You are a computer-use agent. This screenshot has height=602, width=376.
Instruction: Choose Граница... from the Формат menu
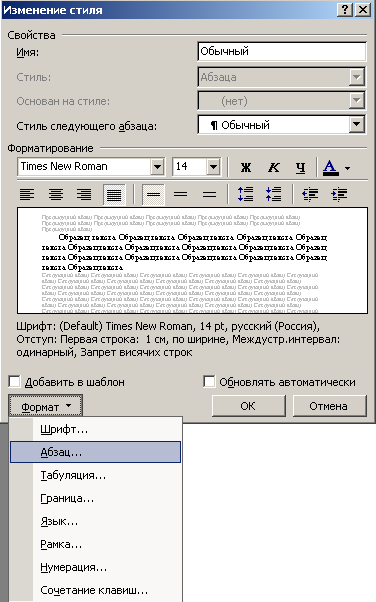pos(95,498)
